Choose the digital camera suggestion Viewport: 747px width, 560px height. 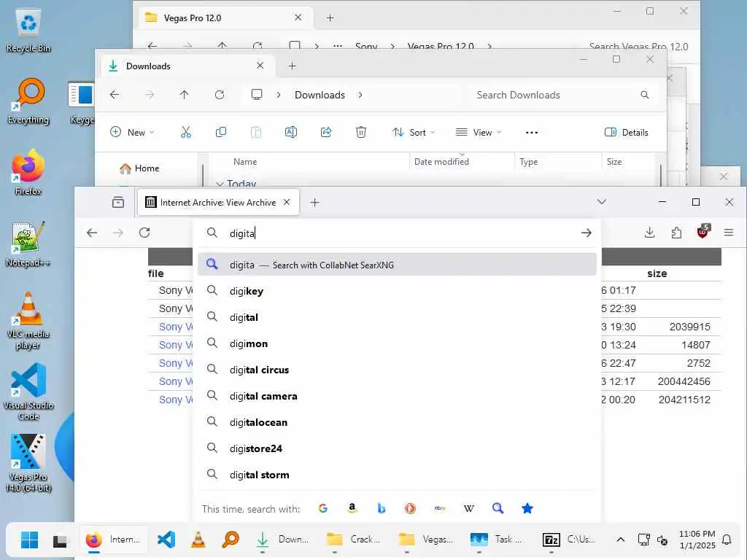coord(397,396)
